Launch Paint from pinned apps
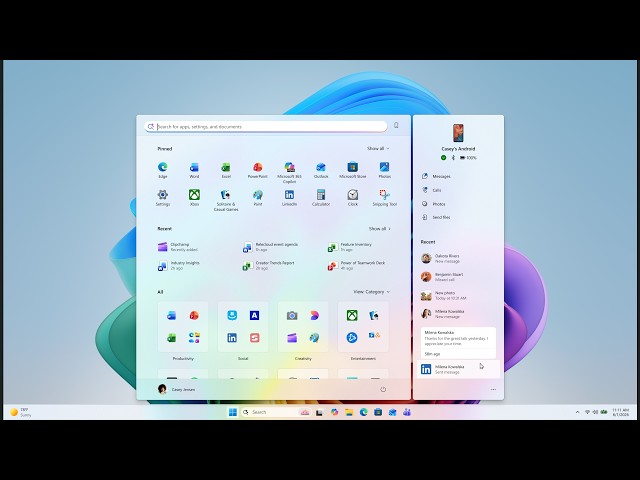 pyautogui.click(x=258, y=198)
